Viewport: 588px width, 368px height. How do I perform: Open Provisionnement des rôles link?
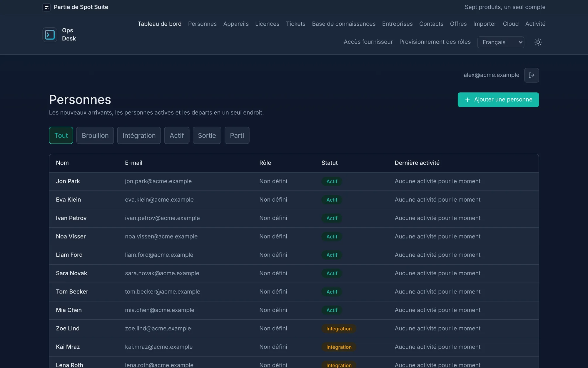(x=435, y=42)
